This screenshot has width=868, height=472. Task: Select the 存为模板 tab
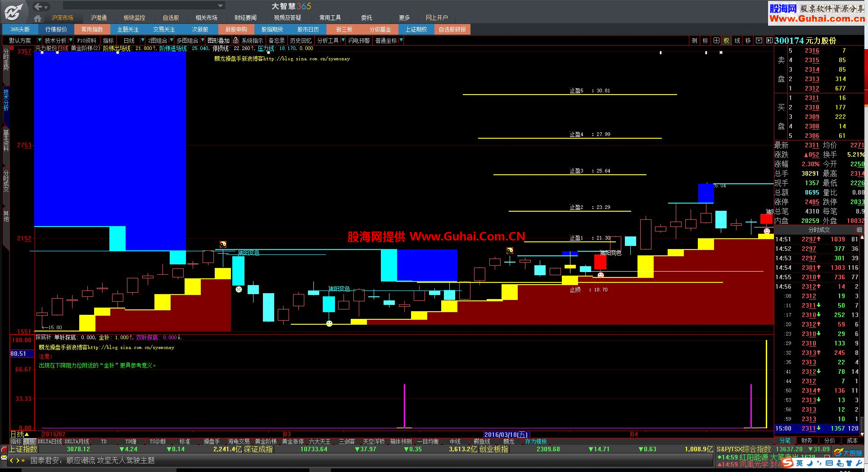(536, 442)
